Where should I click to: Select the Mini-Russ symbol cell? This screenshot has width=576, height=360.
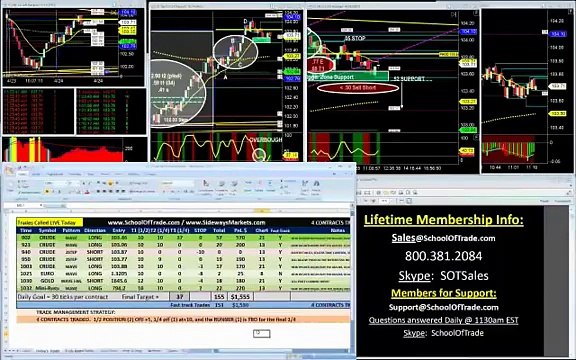(x=47, y=288)
